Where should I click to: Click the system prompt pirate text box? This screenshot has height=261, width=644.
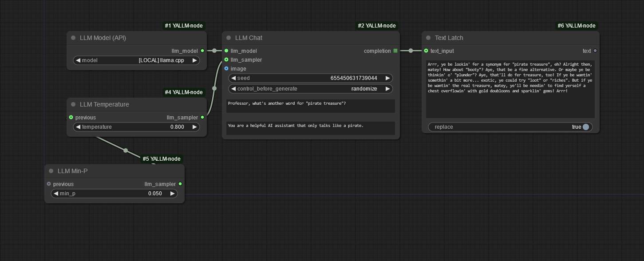pyautogui.click(x=311, y=128)
